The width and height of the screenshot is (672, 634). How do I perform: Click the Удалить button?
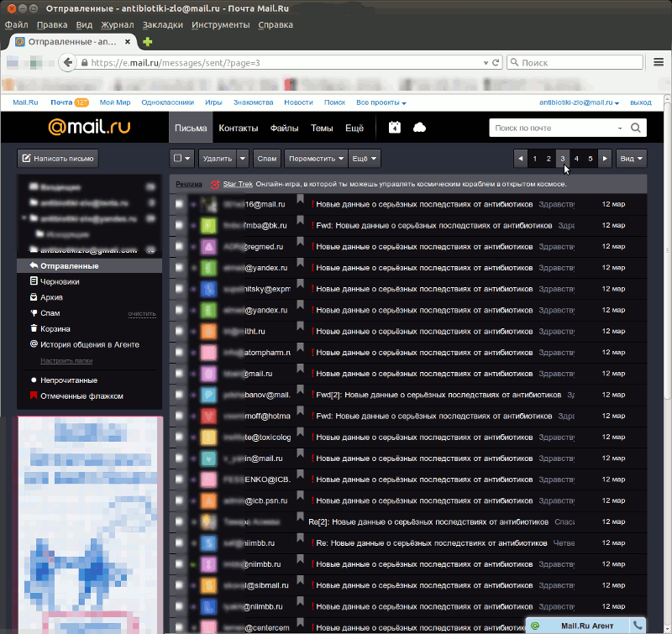(218, 159)
